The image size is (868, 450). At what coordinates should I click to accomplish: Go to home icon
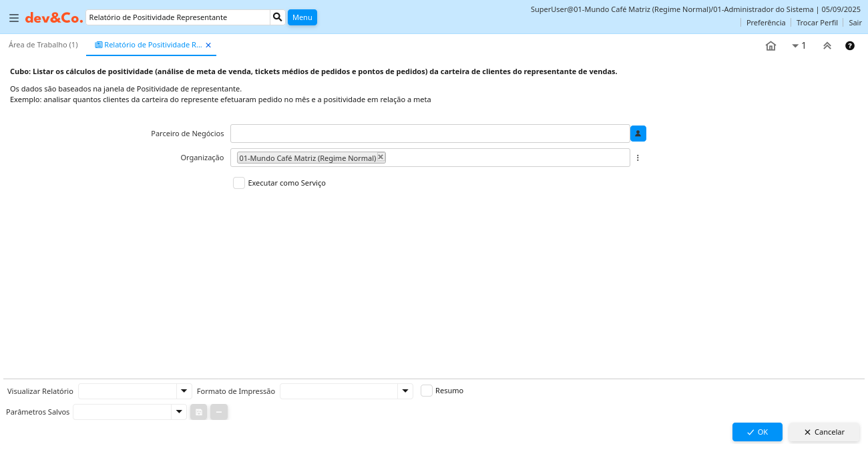(x=771, y=46)
